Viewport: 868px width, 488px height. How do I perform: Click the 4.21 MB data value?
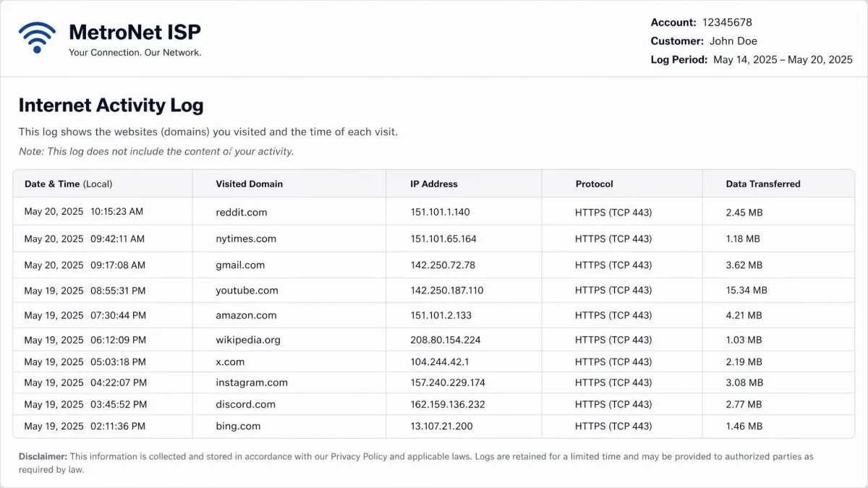click(x=744, y=315)
